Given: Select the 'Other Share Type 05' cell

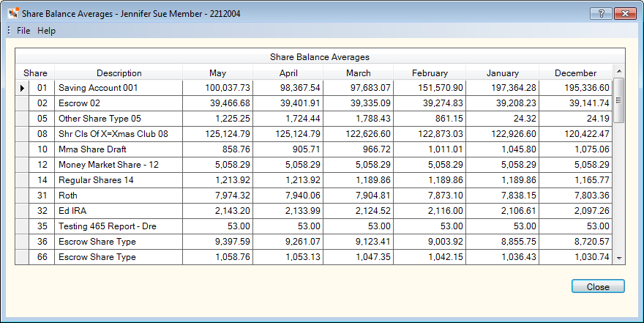Looking at the screenshot, I should click(x=119, y=119).
